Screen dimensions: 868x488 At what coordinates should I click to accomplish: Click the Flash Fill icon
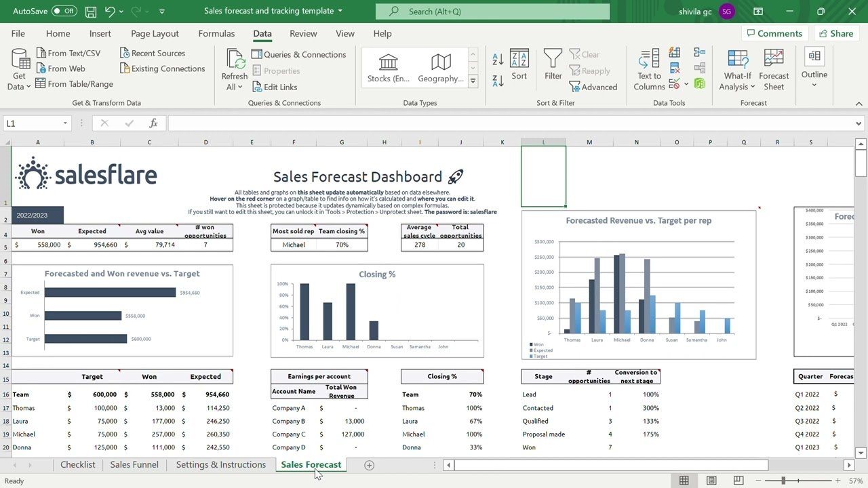[x=674, y=53]
